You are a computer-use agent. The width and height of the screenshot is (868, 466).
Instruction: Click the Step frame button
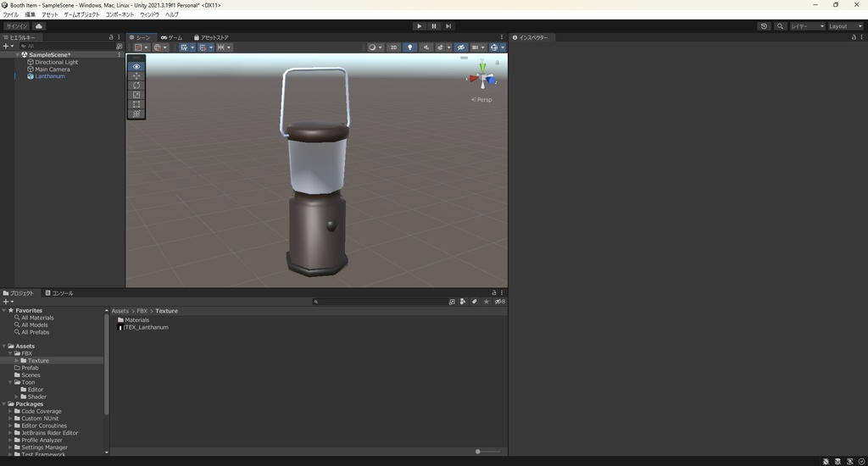pyautogui.click(x=448, y=26)
